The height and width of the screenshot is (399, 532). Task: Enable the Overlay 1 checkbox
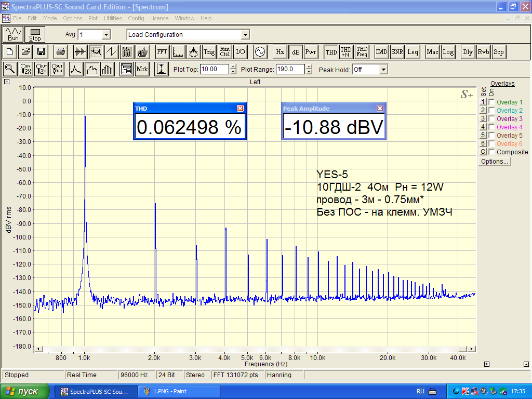coord(491,102)
